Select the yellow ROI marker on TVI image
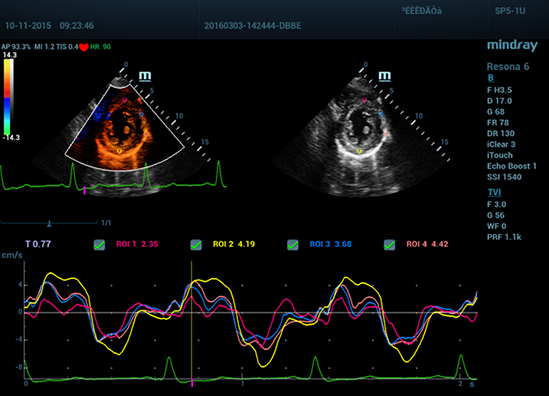The image size is (549, 396). [x=119, y=151]
